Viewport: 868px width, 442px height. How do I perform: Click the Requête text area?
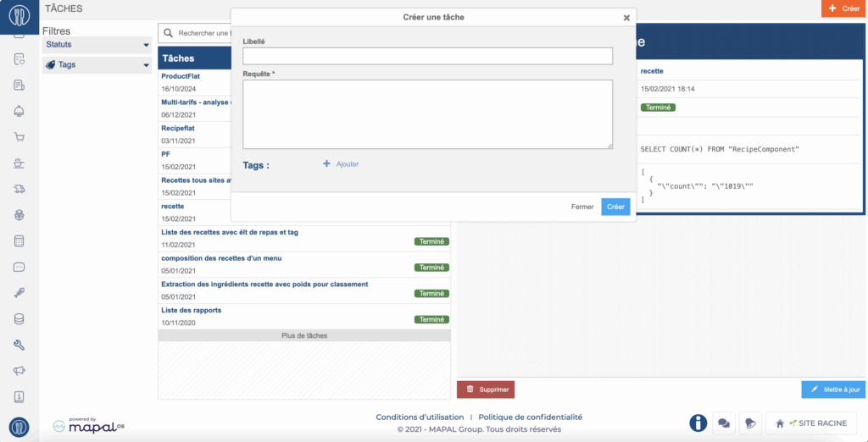pyautogui.click(x=427, y=114)
